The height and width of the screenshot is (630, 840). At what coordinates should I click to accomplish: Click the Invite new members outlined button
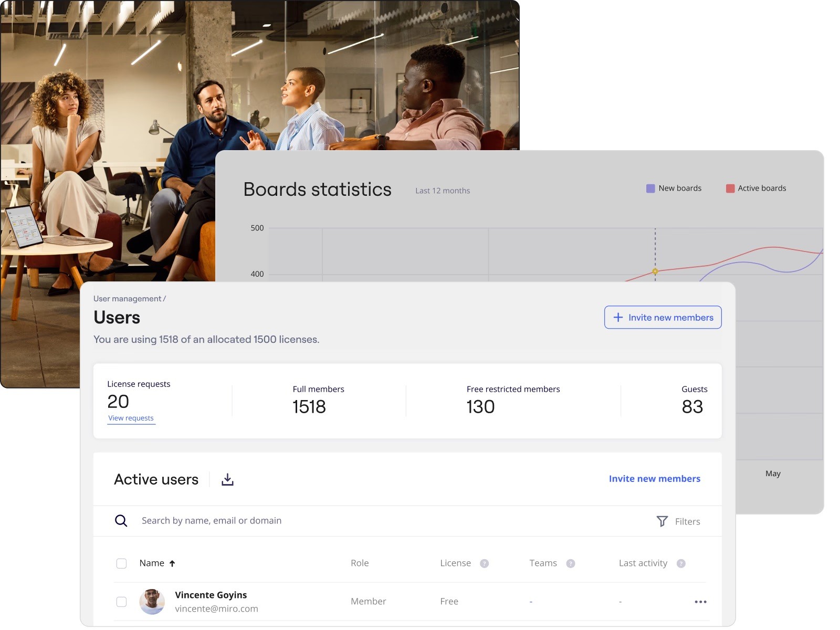tap(663, 318)
